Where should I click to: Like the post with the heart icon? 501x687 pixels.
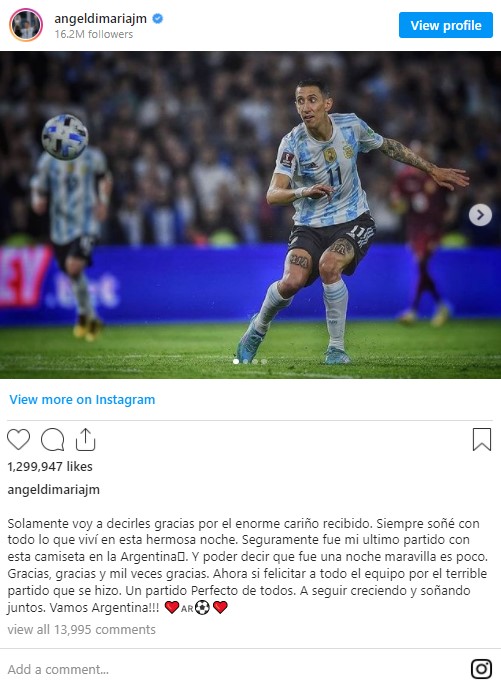click(18, 439)
